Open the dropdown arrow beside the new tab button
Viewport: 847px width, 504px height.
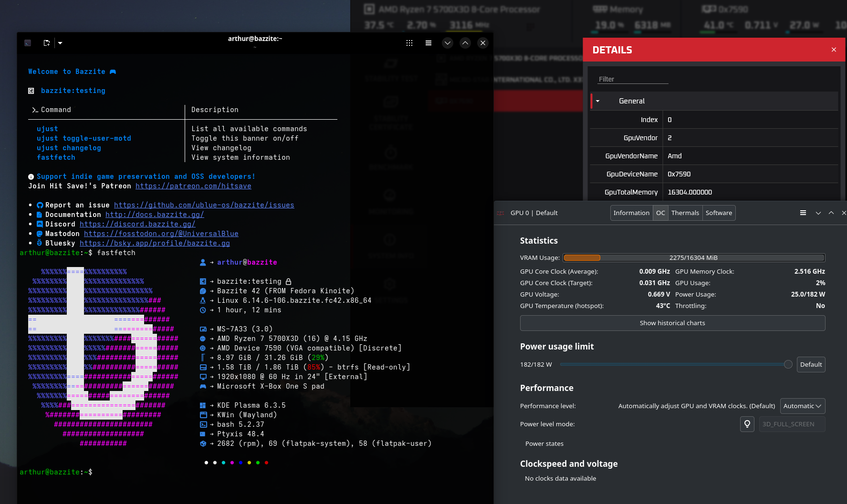(x=60, y=43)
